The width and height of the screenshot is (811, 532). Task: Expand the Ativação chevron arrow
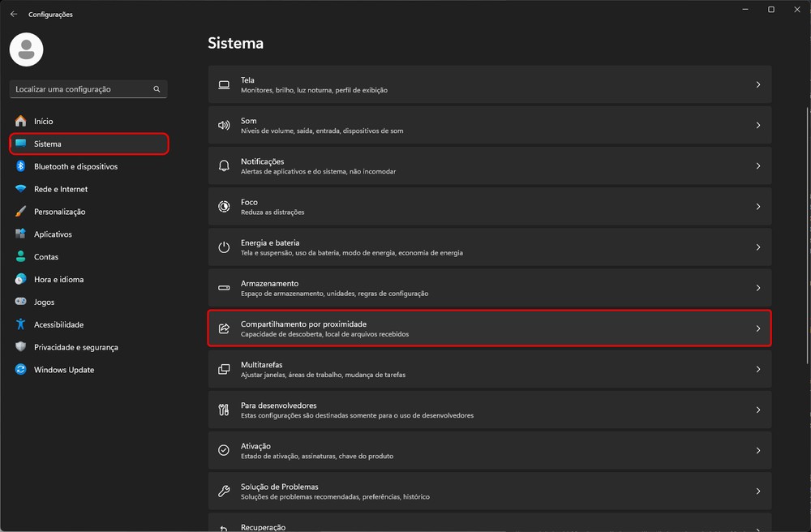tap(757, 450)
